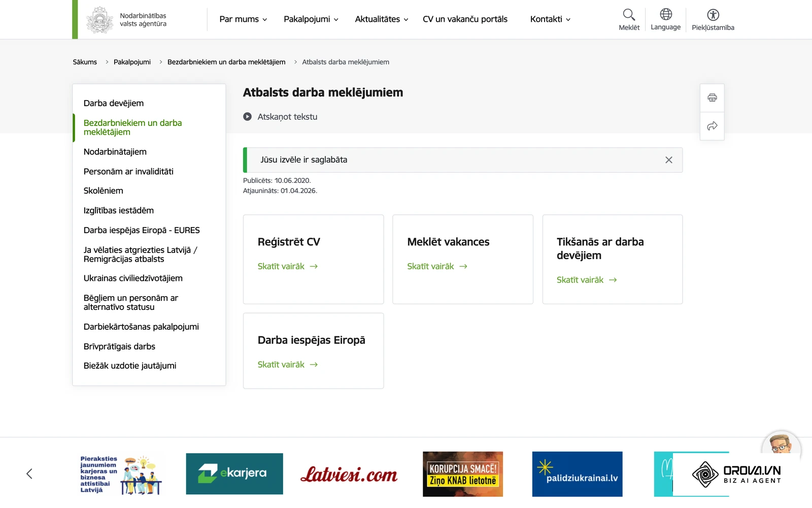Open the palidziukrainai.lv banner
The image size is (812, 508).
pos(577,474)
